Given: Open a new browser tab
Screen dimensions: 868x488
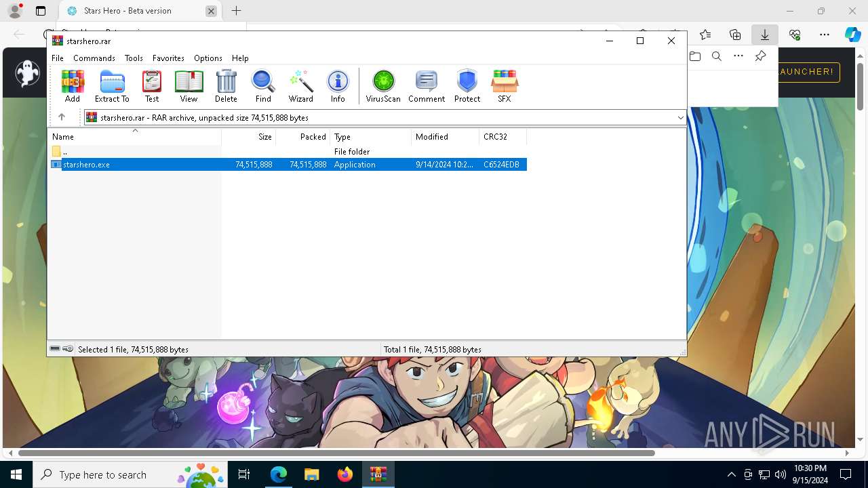Looking at the screenshot, I should tap(236, 11).
